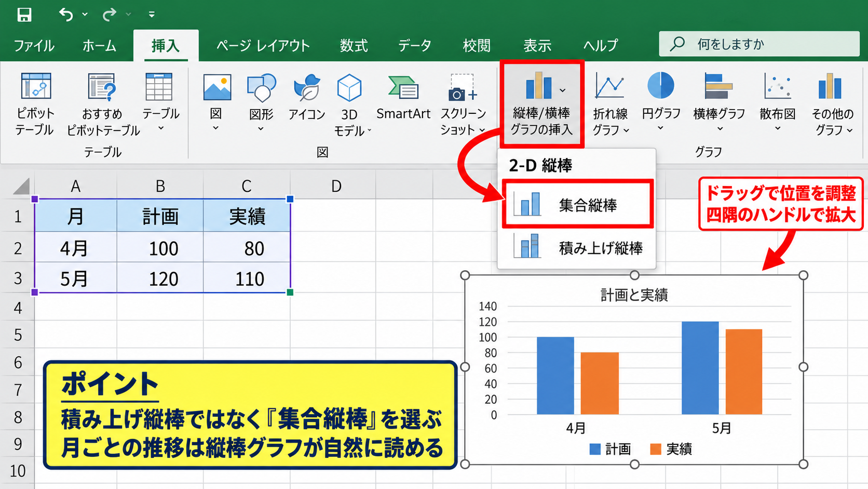Select column A header
The image size is (868, 489).
tap(76, 186)
